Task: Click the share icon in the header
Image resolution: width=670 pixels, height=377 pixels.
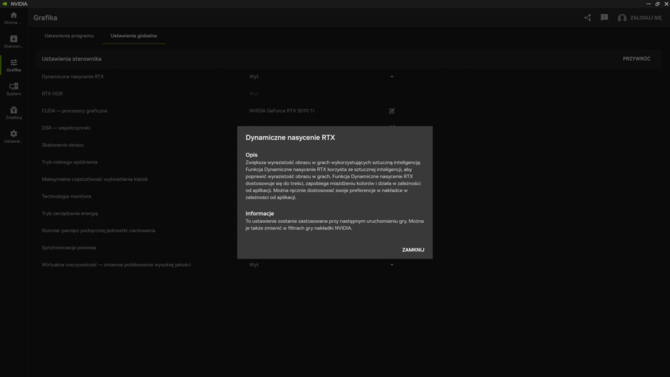Action: coord(588,18)
